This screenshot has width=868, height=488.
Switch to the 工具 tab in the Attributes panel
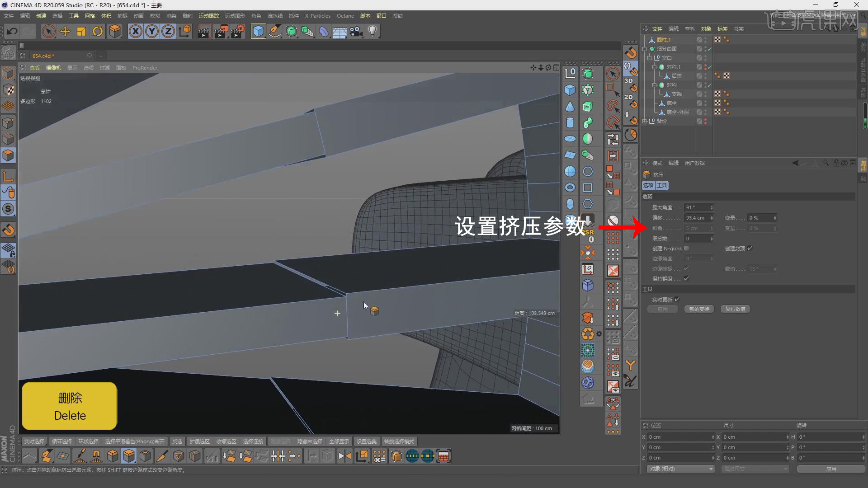click(x=661, y=185)
